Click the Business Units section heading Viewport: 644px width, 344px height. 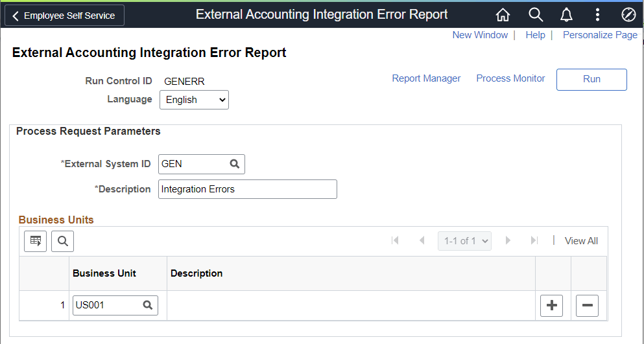click(x=56, y=220)
